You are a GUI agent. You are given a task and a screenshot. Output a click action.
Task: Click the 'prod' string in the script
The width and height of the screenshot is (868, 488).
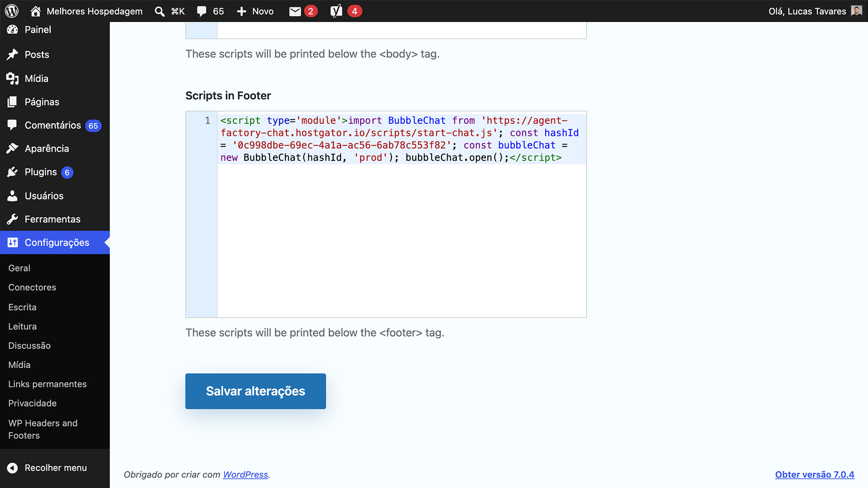tap(371, 157)
